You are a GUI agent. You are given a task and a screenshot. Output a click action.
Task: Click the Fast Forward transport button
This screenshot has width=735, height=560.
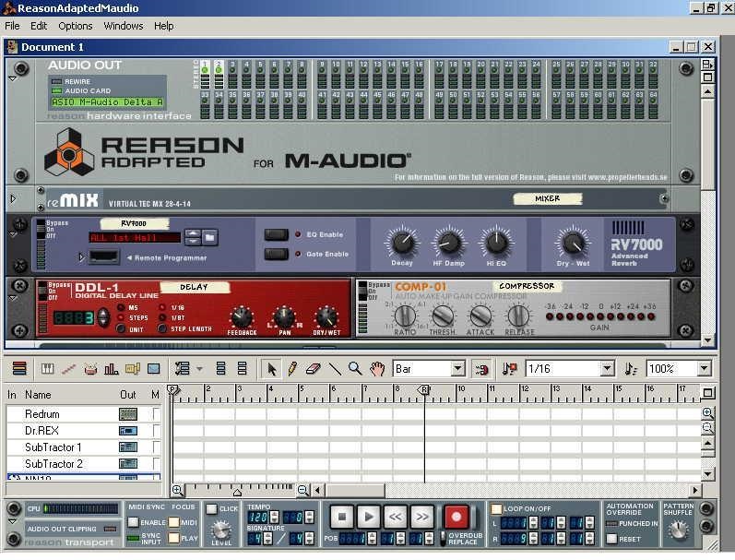[421, 517]
